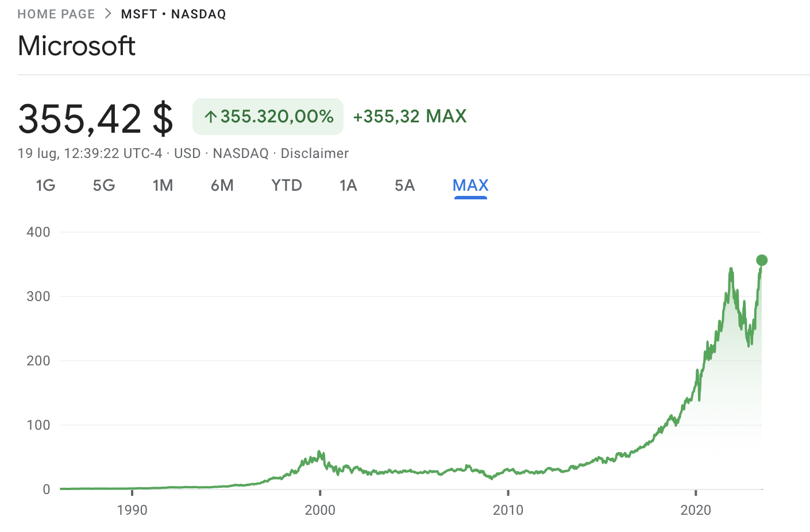Click the green current price dot on chart
The height and width of the screenshot is (532, 810).
pos(762,260)
